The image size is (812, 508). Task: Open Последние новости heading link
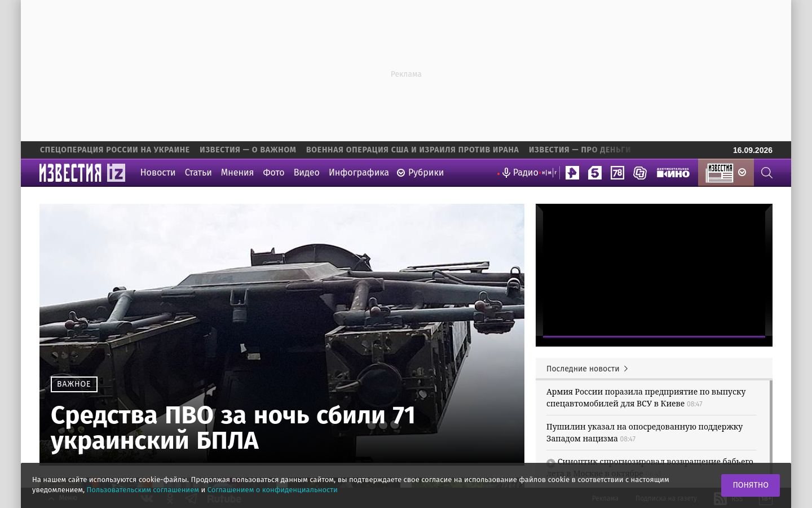[582, 369]
